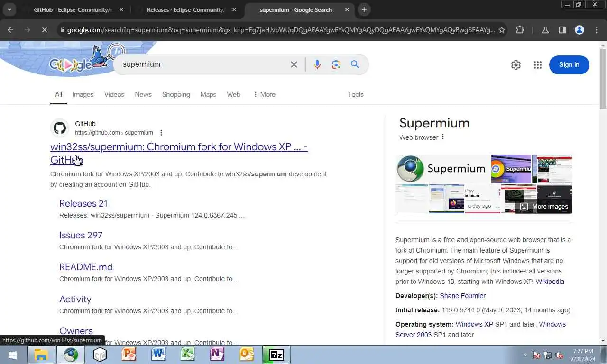607x364 pixels.
Task: Launch Excel from the taskbar
Action: (x=188, y=355)
